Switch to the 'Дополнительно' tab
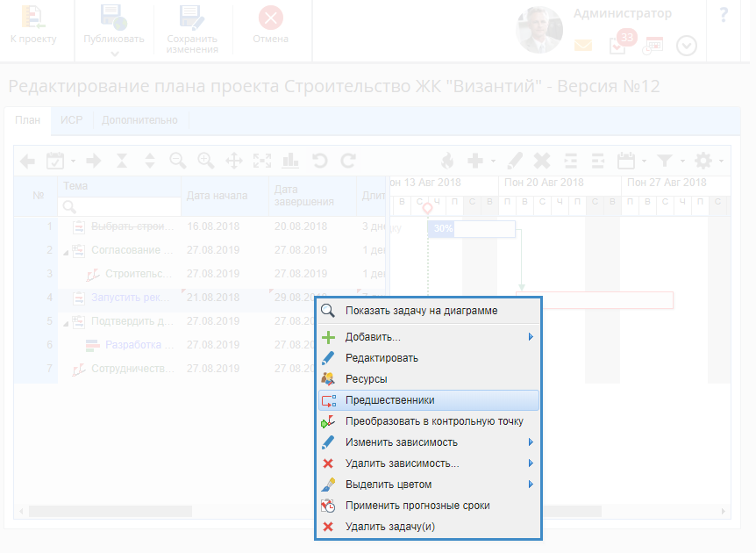 pyautogui.click(x=139, y=120)
